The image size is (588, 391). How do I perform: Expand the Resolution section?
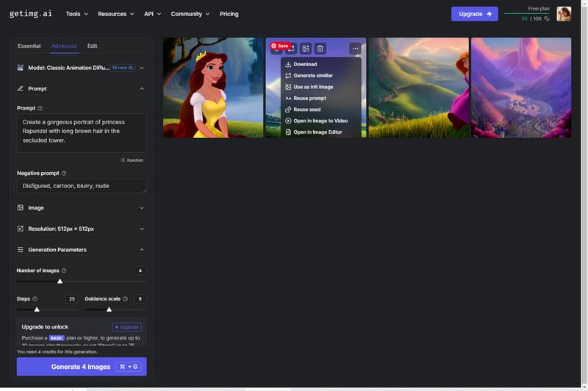point(142,229)
